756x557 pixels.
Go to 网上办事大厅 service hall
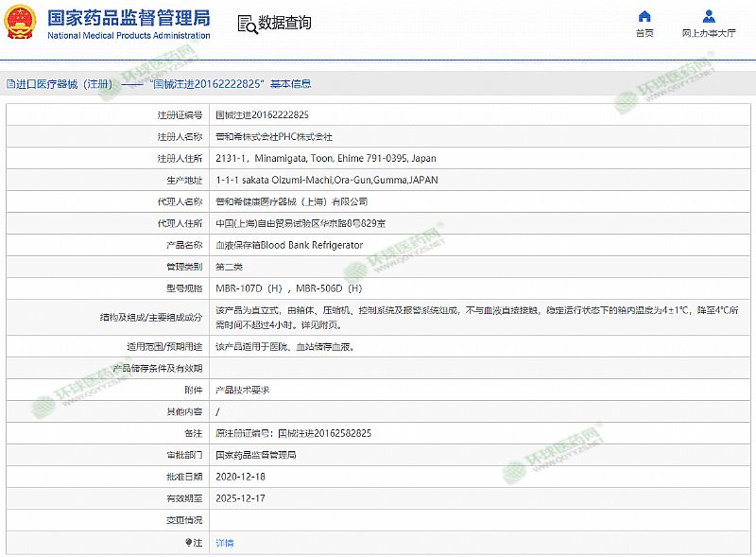point(709,33)
